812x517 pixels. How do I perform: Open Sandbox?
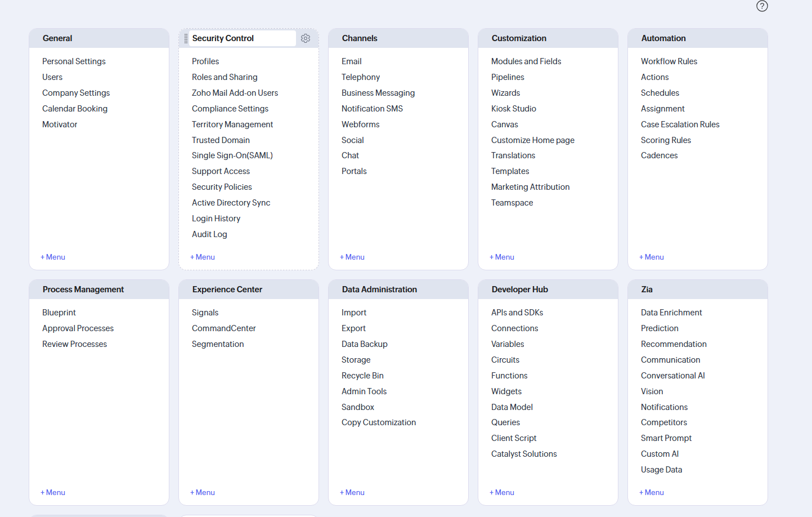pyautogui.click(x=358, y=407)
